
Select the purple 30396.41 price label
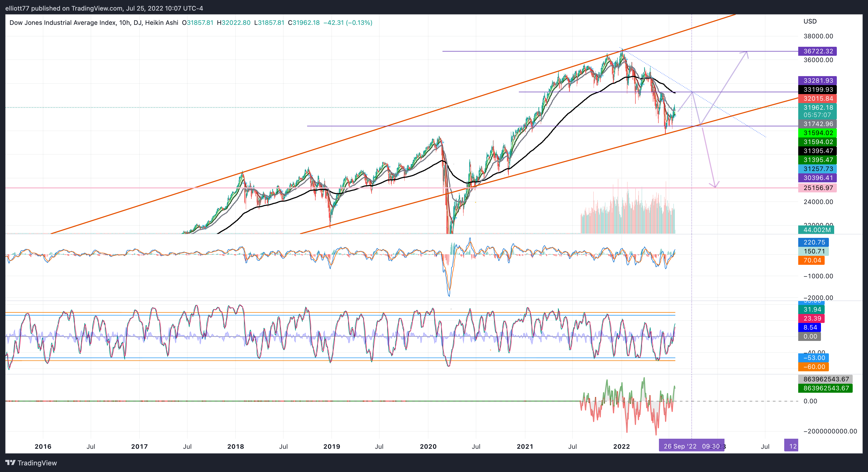click(818, 178)
